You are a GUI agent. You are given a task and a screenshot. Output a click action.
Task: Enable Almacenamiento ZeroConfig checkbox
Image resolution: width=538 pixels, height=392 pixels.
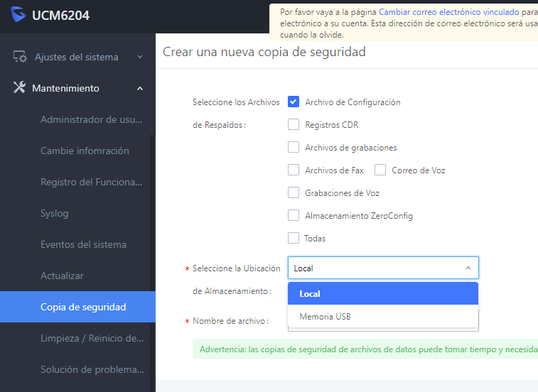[294, 215]
